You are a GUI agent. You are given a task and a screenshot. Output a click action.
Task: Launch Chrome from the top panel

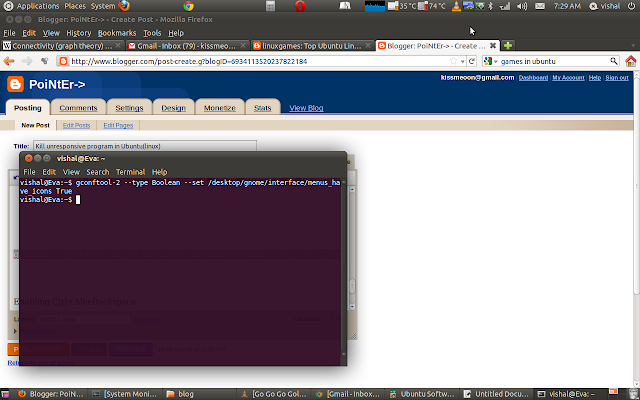click(x=188, y=6)
